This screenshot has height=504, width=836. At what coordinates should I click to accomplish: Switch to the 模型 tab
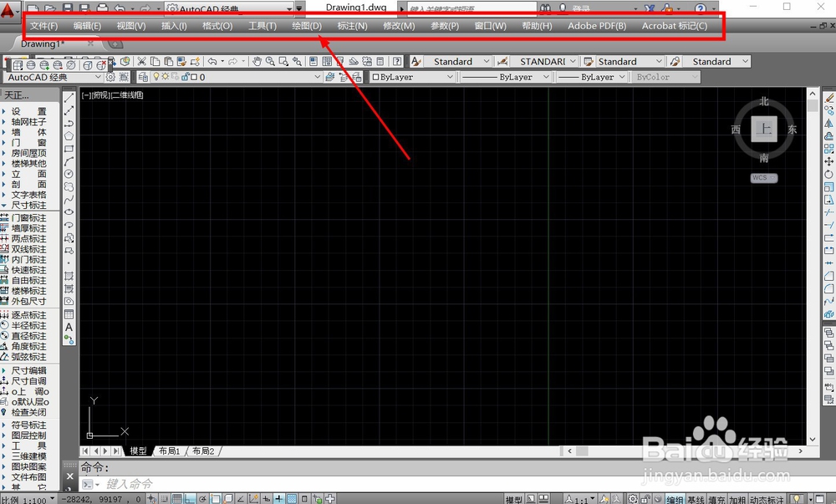(x=139, y=451)
